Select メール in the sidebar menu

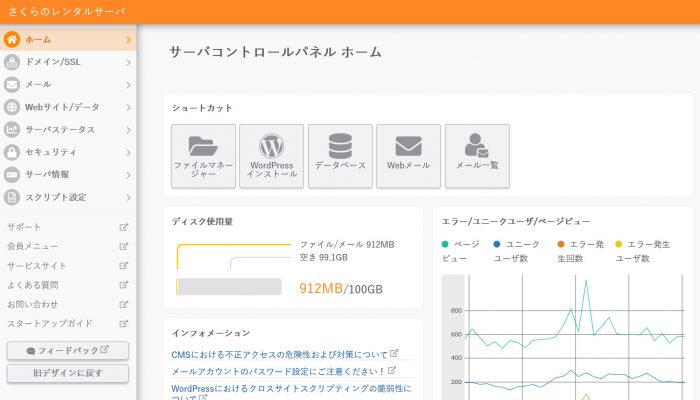(x=68, y=84)
